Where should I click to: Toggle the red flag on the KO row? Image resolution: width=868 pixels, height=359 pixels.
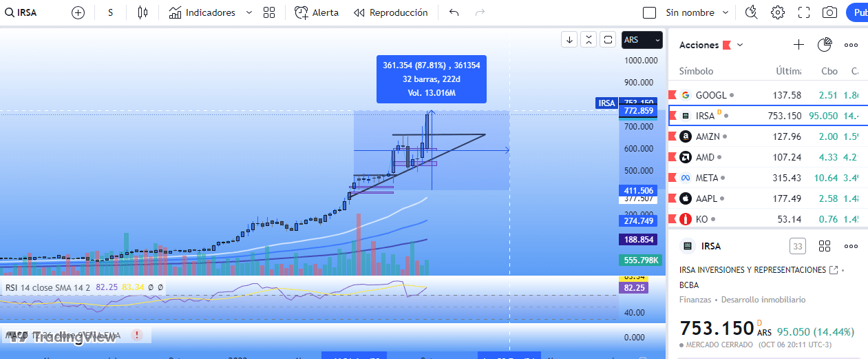673,219
